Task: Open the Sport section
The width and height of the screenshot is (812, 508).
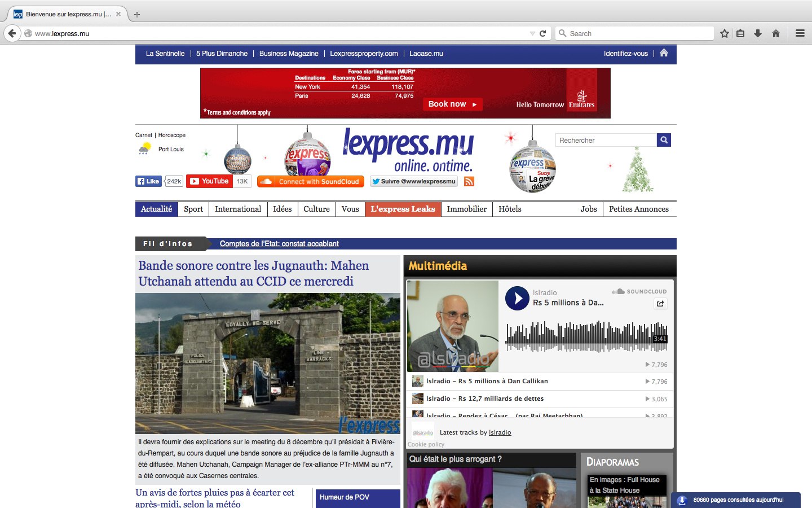Action: (193, 209)
